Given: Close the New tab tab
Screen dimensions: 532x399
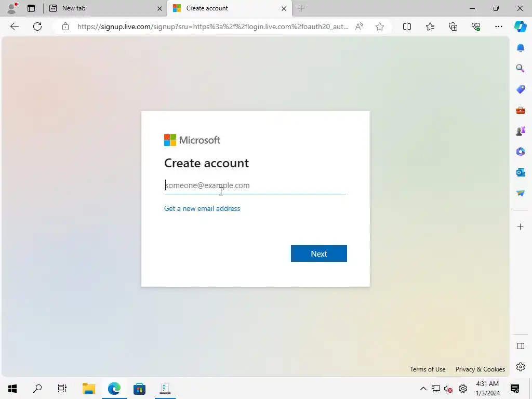Looking at the screenshot, I should click(x=160, y=8).
